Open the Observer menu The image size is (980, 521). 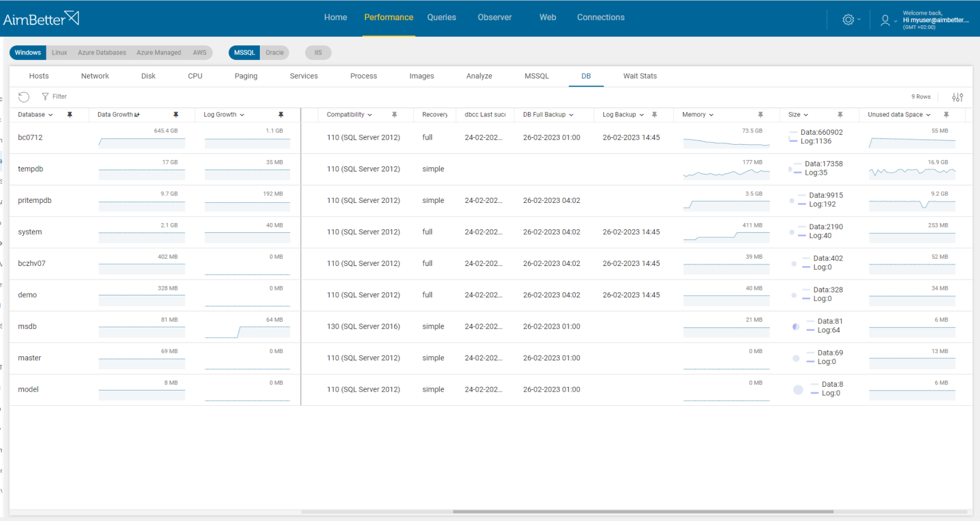(x=495, y=18)
